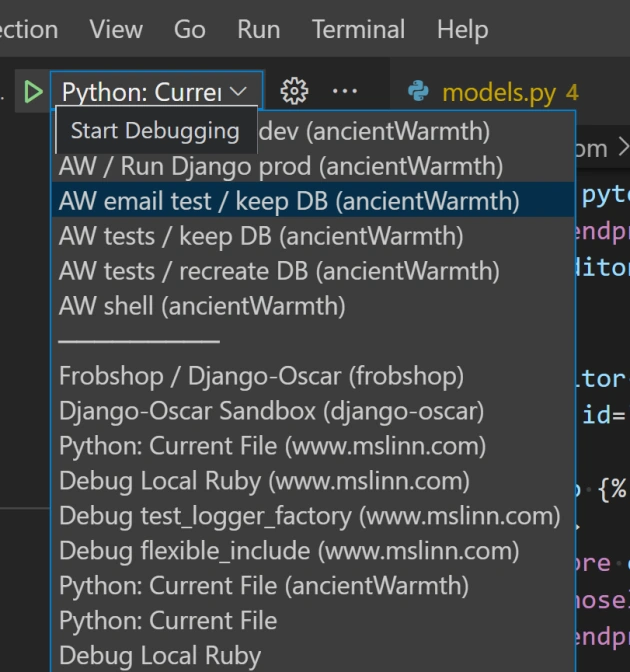Open the Go menu

pos(190,29)
